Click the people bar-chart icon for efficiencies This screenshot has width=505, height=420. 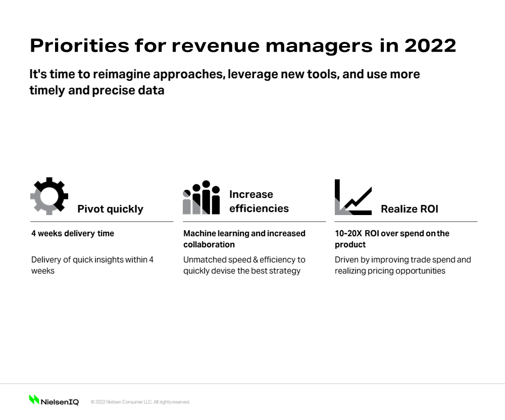(x=201, y=197)
